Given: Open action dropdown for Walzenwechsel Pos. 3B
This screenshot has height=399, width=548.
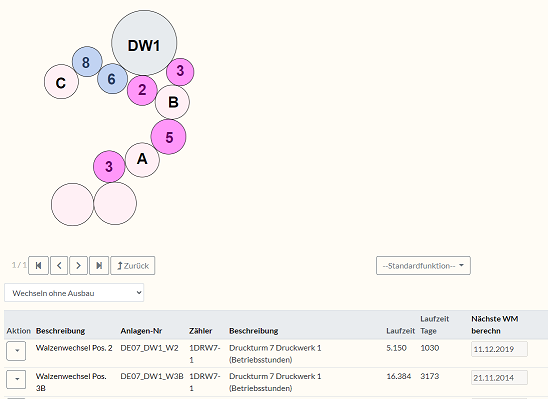Looking at the screenshot, I should (16, 379).
